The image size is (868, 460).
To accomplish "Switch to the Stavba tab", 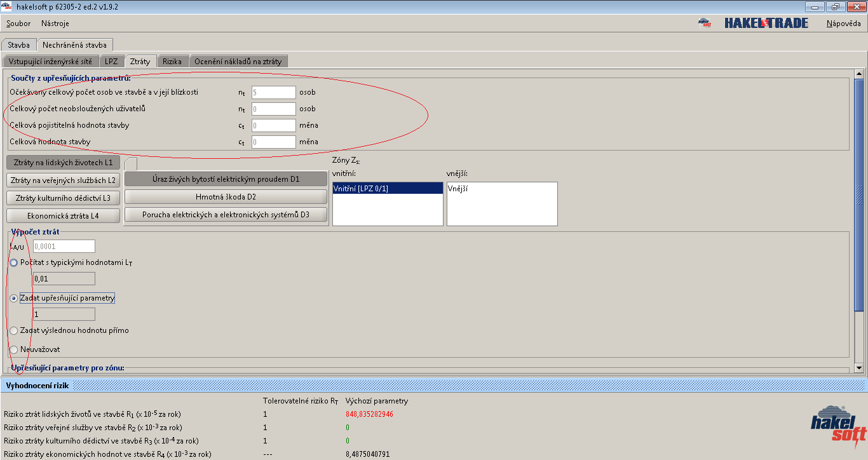I will point(18,45).
